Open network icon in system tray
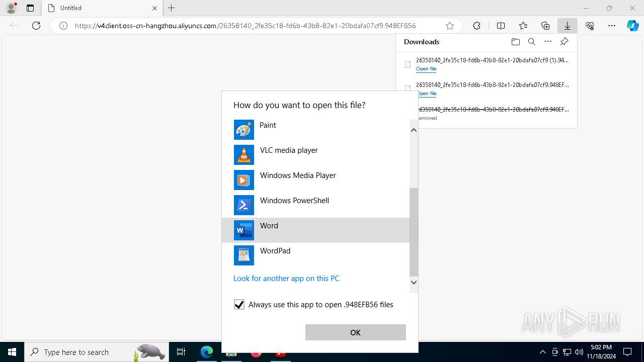Image resolution: width=644 pixels, height=362 pixels. point(567,352)
